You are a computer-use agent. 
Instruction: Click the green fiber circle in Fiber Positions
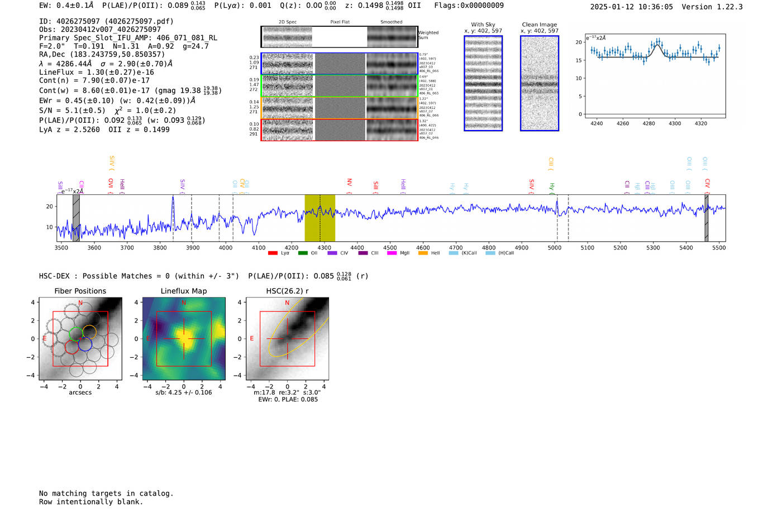[x=76, y=334]
